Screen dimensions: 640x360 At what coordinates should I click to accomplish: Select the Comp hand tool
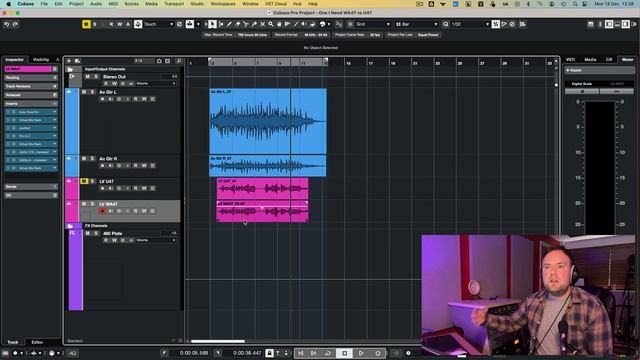[279, 24]
